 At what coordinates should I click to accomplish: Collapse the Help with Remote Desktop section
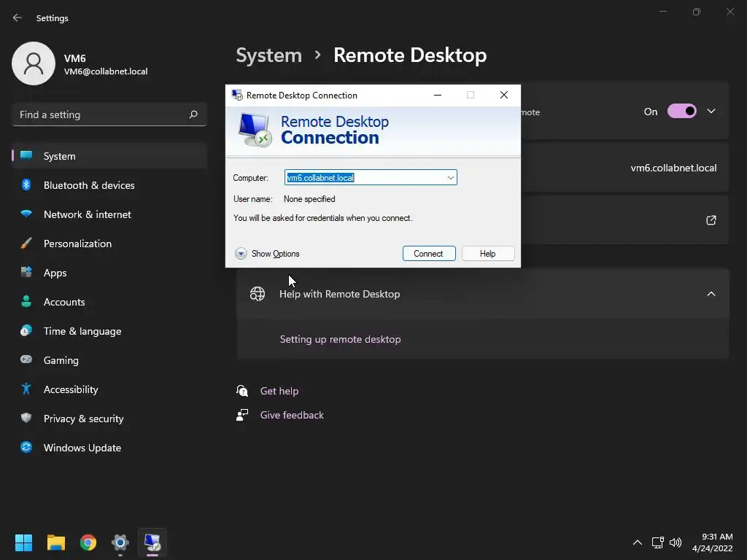[x=711, y=294]
